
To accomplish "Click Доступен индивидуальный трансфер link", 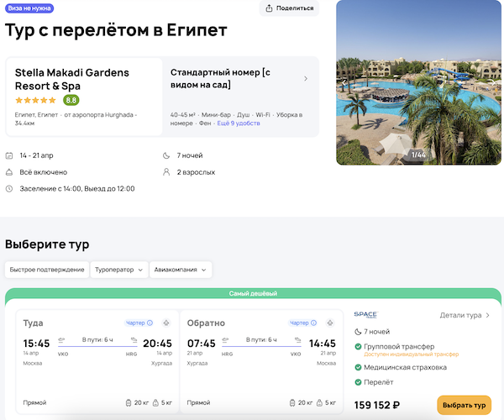I will [404, 354].
